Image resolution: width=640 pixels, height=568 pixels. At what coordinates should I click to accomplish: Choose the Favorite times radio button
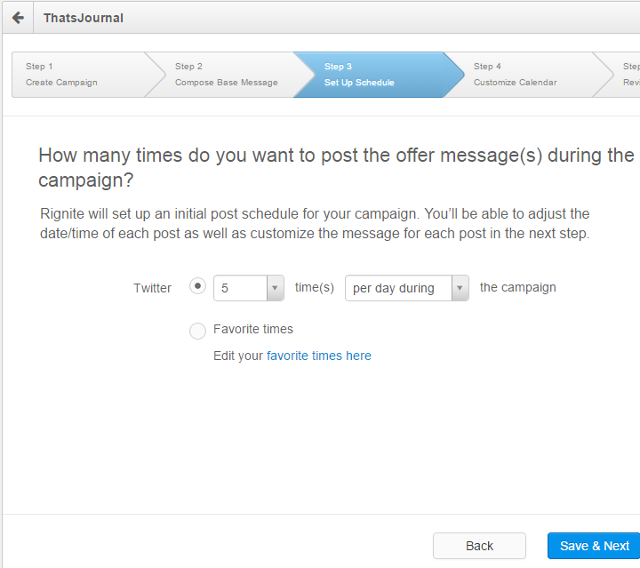tap(198, 331)
